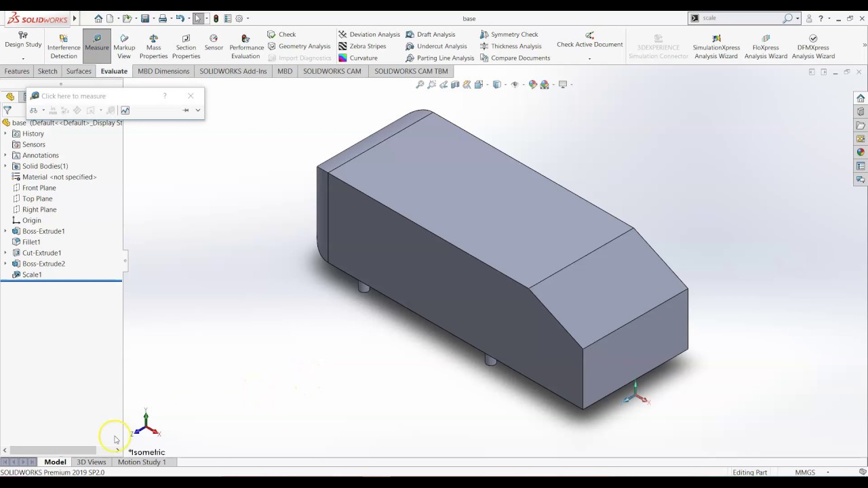Pin the Measure dialog
This screenshot has width=868, height=488.
(185, 110)
